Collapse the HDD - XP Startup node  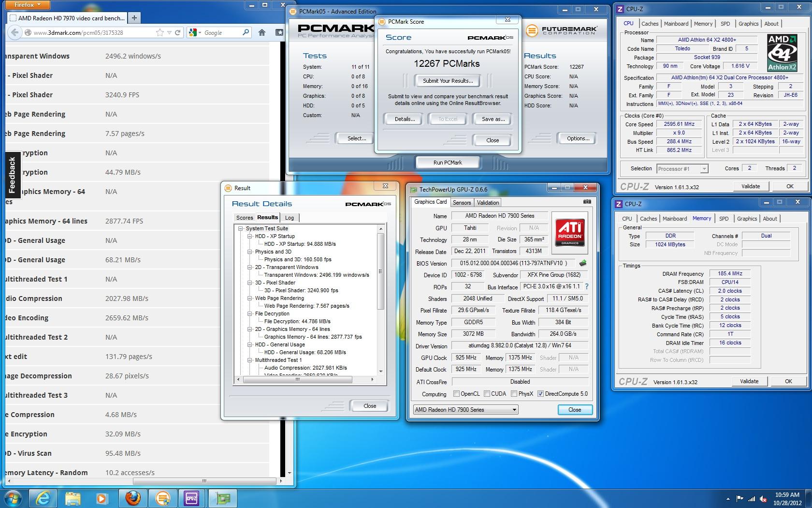pyautogui.click(x=250, y=236)
